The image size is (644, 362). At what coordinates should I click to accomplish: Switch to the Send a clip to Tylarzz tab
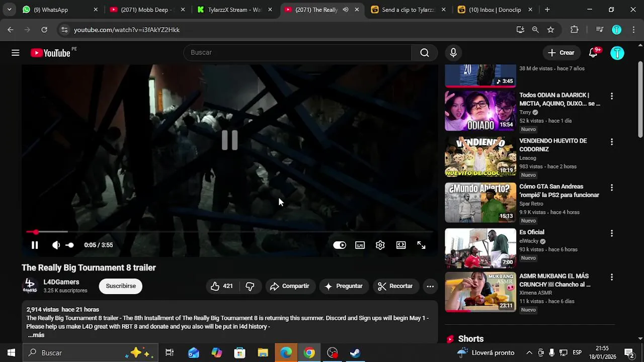point(408,10)
